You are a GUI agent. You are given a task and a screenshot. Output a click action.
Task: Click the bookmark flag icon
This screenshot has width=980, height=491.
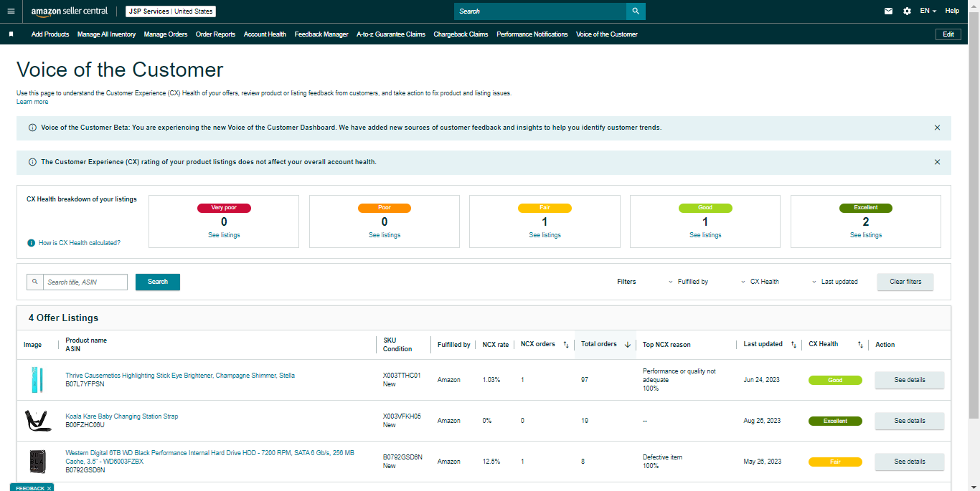(x=11, y=34)
